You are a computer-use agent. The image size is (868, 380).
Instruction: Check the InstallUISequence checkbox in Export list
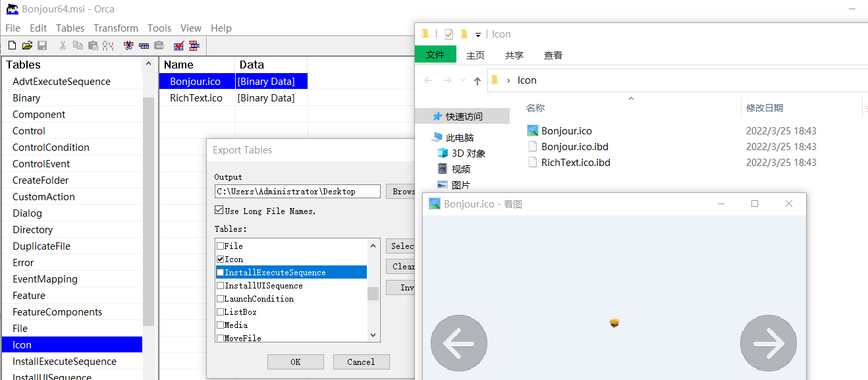[220, 285]
